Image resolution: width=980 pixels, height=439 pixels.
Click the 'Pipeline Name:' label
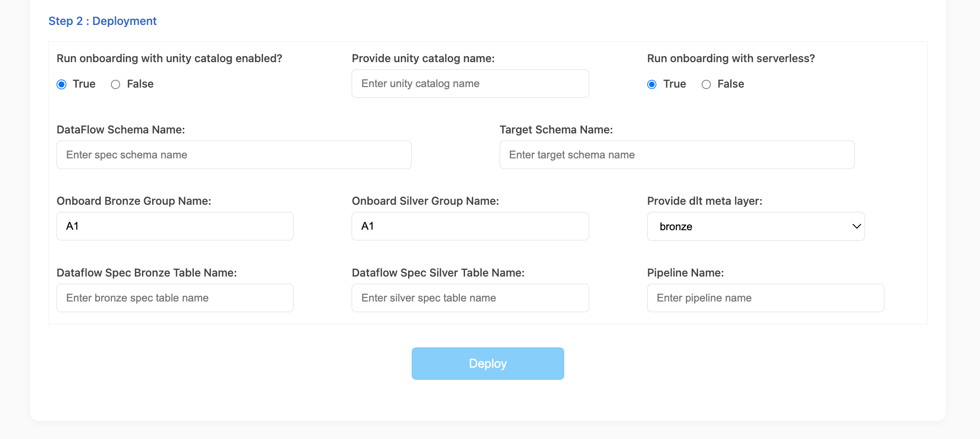tap(685, 273)
